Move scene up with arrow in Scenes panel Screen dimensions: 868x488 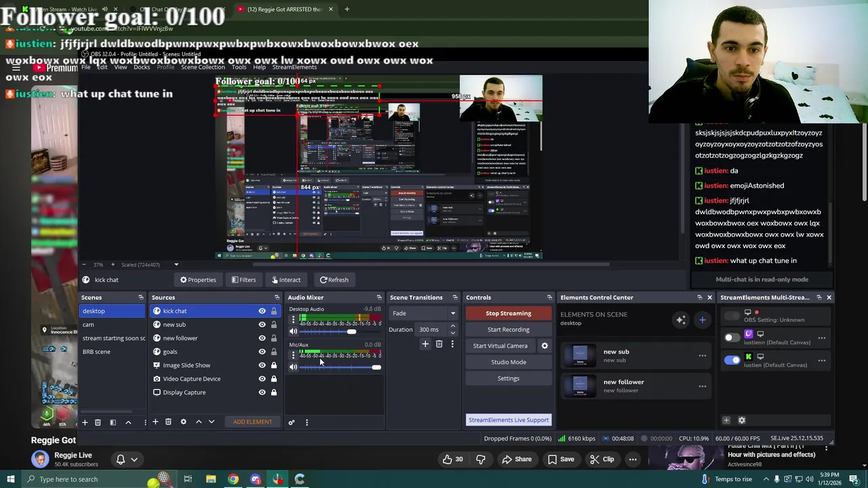pyautogui.click(x=128, y=422)
